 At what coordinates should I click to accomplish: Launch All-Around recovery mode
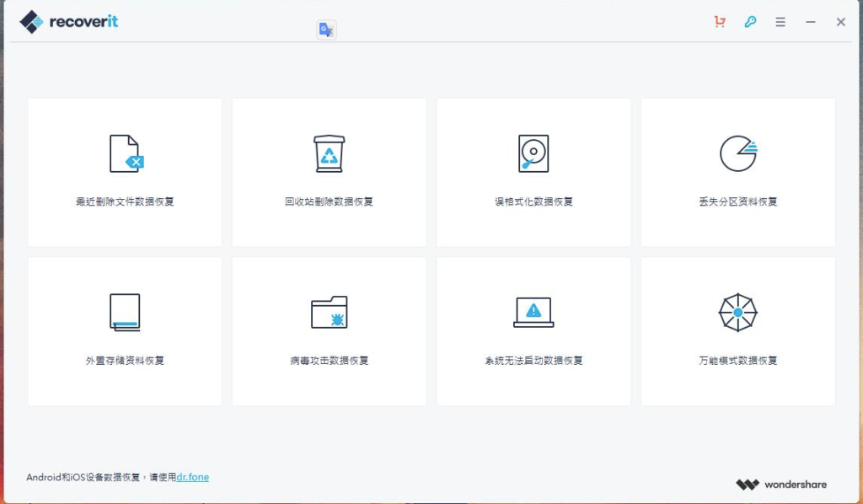coord(737,330)
